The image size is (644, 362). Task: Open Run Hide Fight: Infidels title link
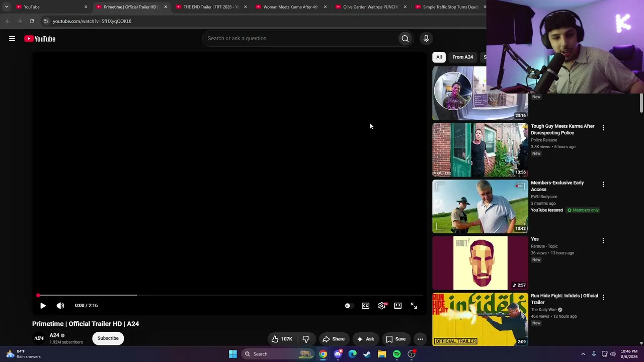[565, 299]
